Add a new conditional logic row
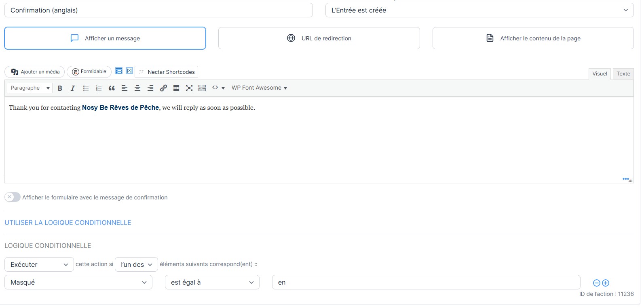 click(x=606, y=283)
